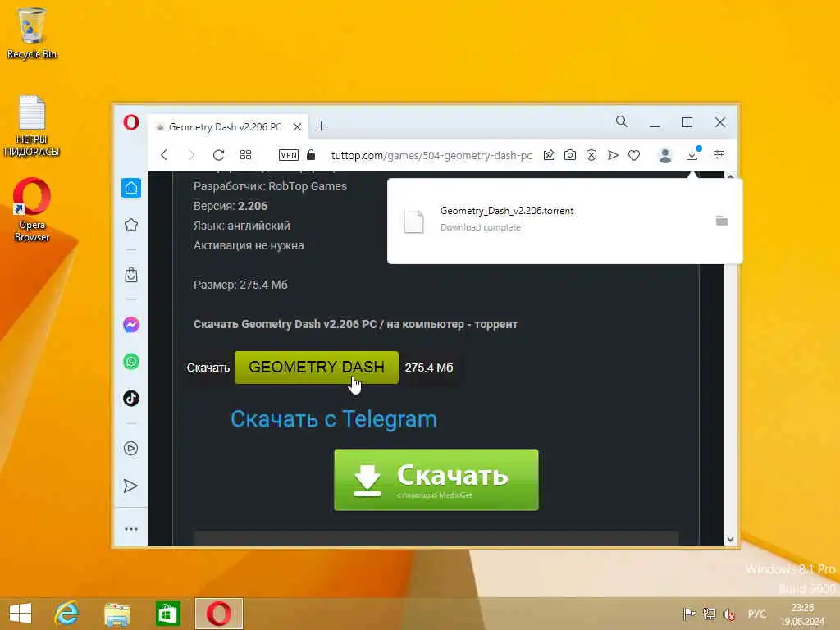The width and height of the screenshot is (840, 630).
Task: Click the Opera taskbar button
Action: click(218, 614)
